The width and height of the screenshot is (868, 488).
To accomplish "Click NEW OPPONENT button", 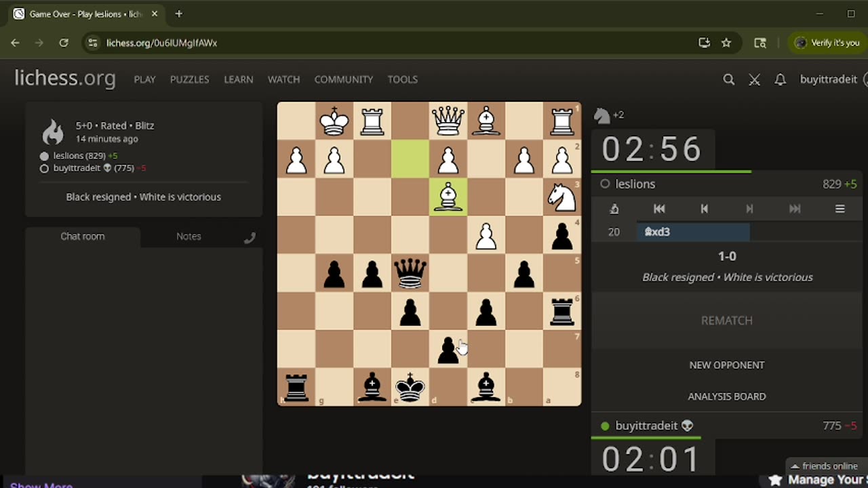I will (x=727, y=365).
